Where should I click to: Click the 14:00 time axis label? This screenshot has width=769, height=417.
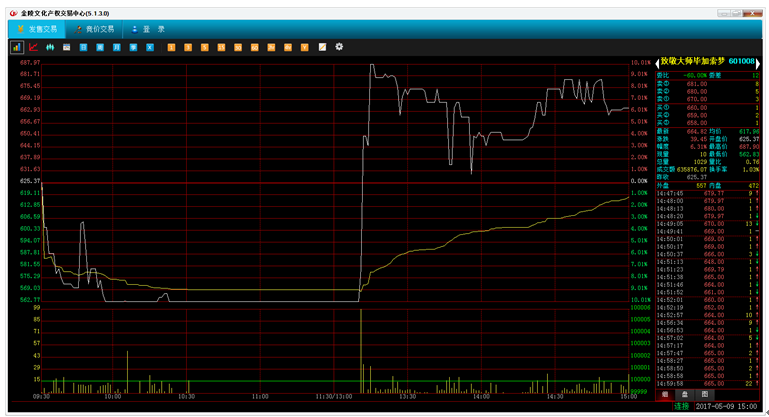(481, 396)
